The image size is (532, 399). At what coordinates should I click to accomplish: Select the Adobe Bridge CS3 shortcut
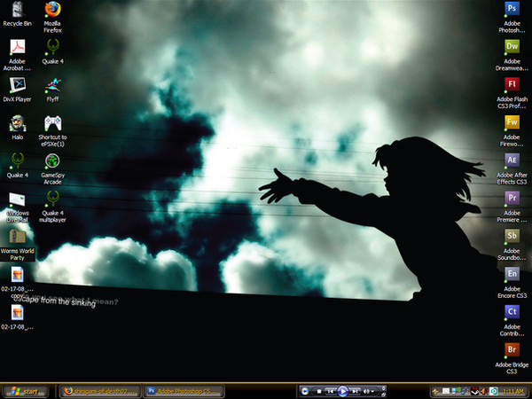[512, 358]
